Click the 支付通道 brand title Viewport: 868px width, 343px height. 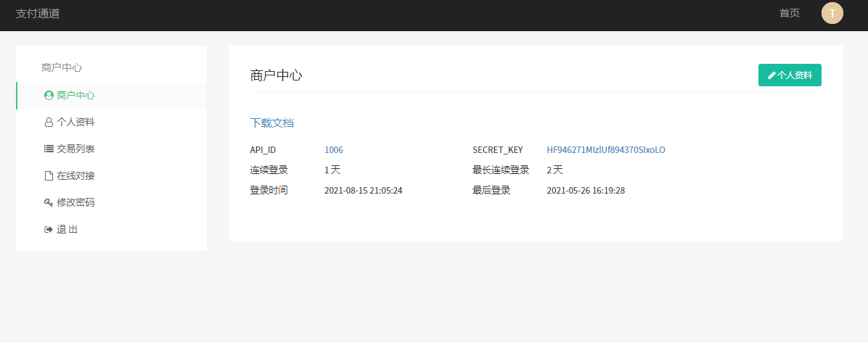38,14
